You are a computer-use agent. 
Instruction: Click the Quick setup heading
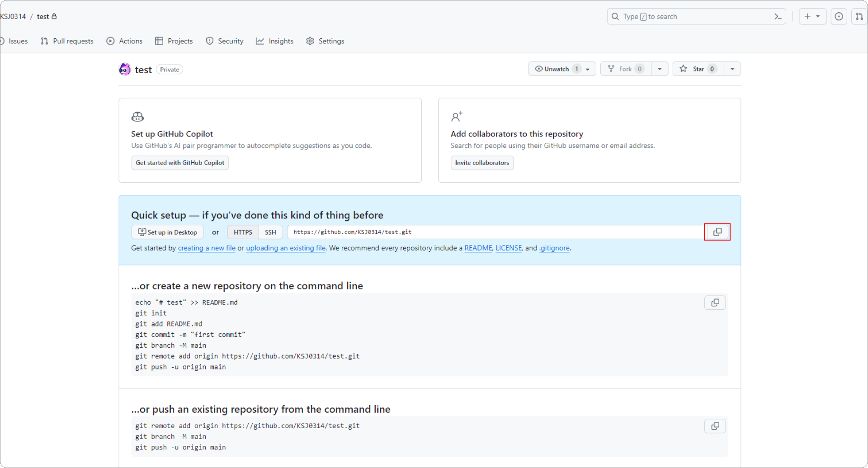click(x=257, y=215)
